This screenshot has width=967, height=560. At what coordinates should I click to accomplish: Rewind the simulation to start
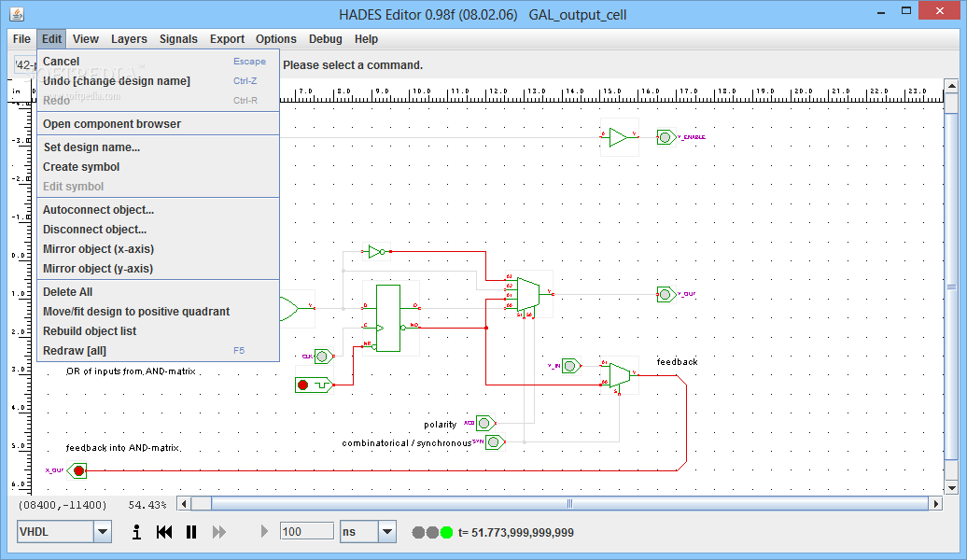pyautogui.click(x=164, y=532)
